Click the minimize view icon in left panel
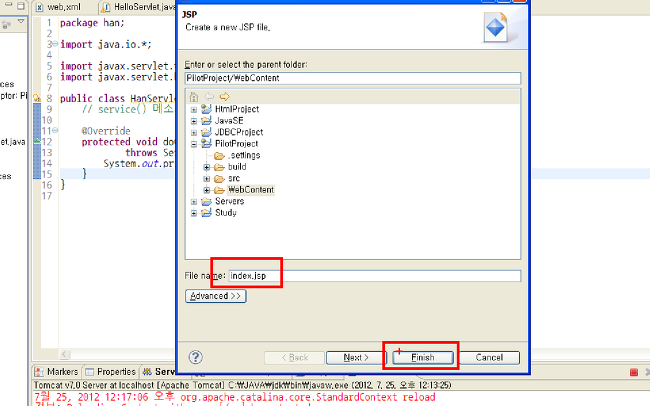The image size is (650, 406). pyautogui.click(x=8, y=5)
